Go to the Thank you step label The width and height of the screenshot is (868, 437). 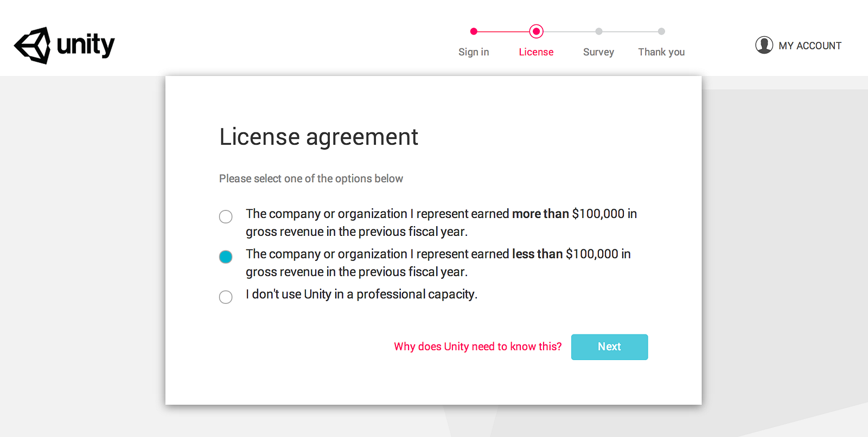point(661,52)
